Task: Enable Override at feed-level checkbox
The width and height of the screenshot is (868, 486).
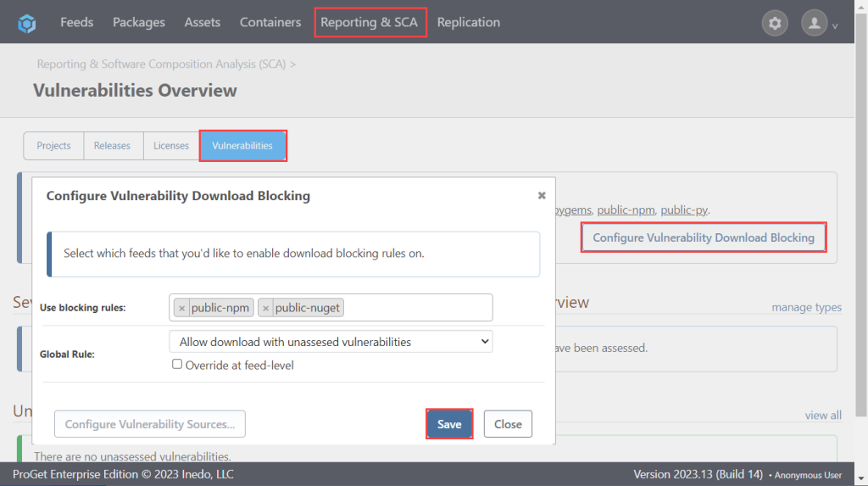Action: [x=177, y=365]
